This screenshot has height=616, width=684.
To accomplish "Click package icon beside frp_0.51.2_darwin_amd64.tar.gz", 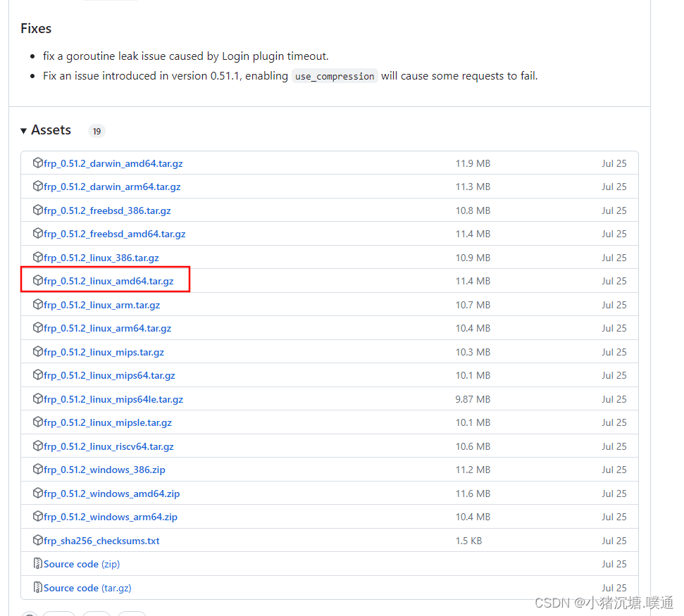I will pos(38,163).
